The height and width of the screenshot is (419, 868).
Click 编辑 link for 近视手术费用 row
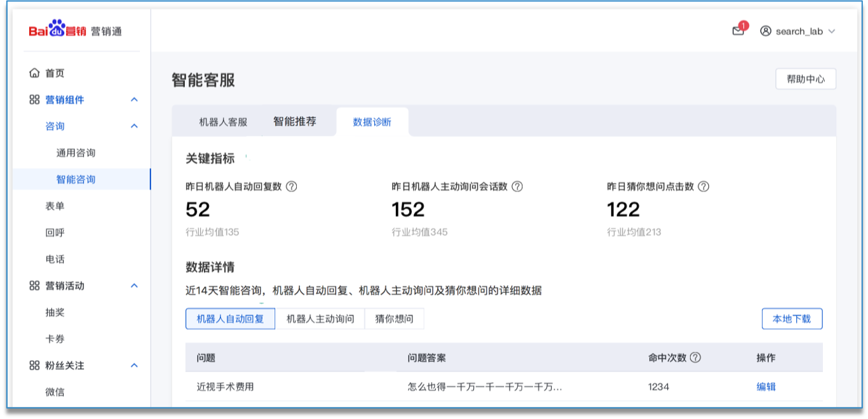[766, 387]
